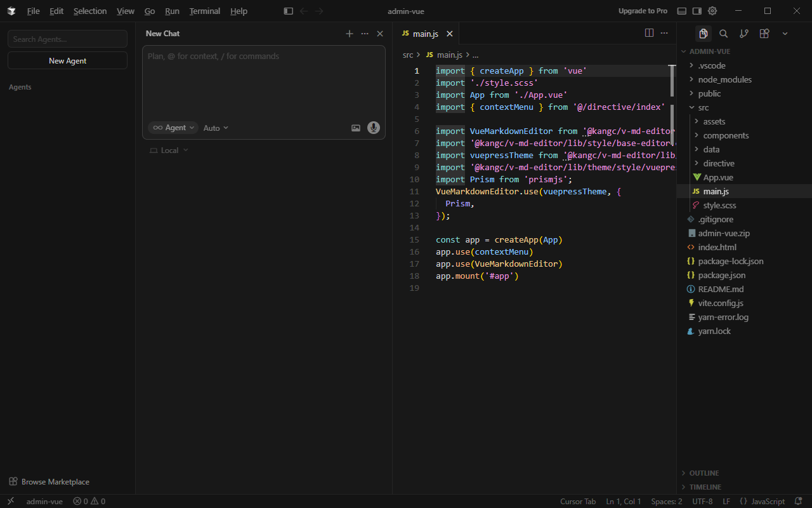812x508 pixels.
Task: Expand the OUTLINE section
Action: (704, 473)
